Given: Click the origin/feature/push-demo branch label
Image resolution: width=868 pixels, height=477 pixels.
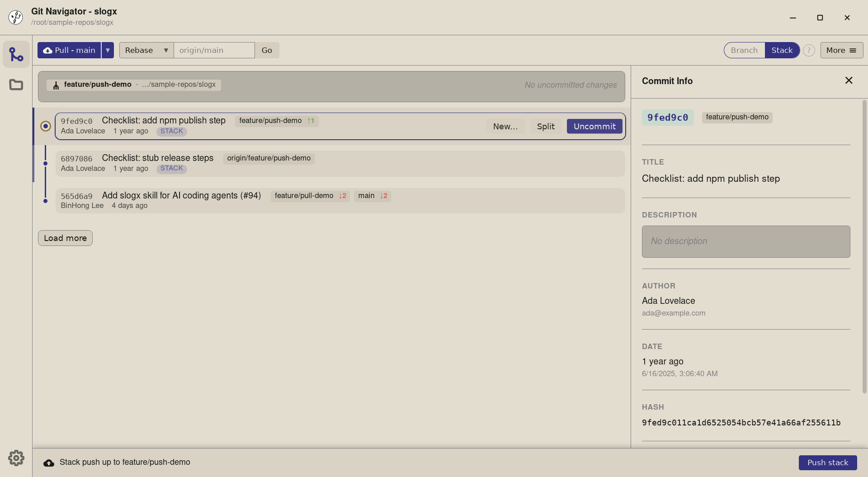Looking at the screenshot, I should 269,158.
